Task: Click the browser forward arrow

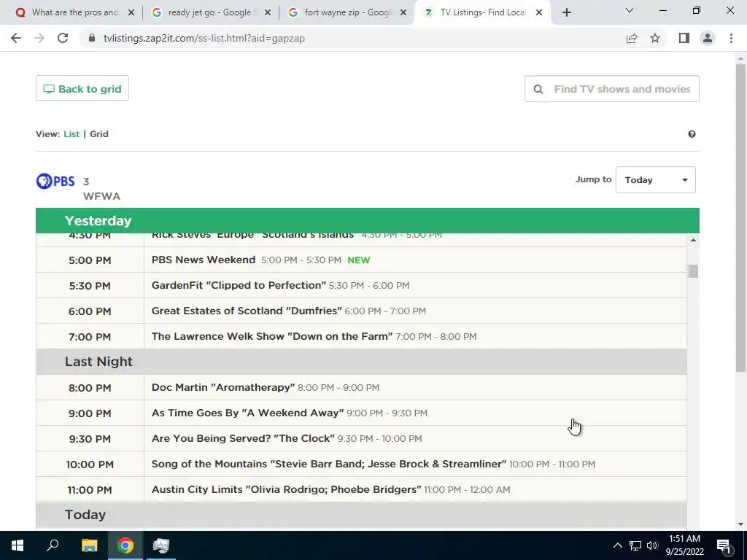Action: pyautogui.click(x=39, y=38)
